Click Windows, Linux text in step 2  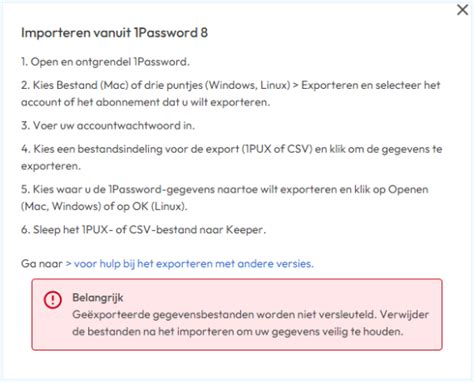[x=247, y=85]
